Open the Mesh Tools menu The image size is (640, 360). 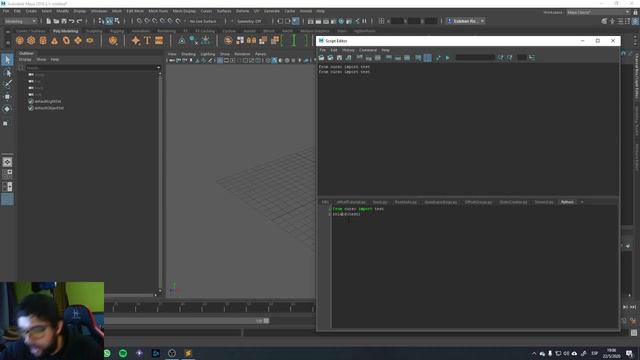(158, 11)
